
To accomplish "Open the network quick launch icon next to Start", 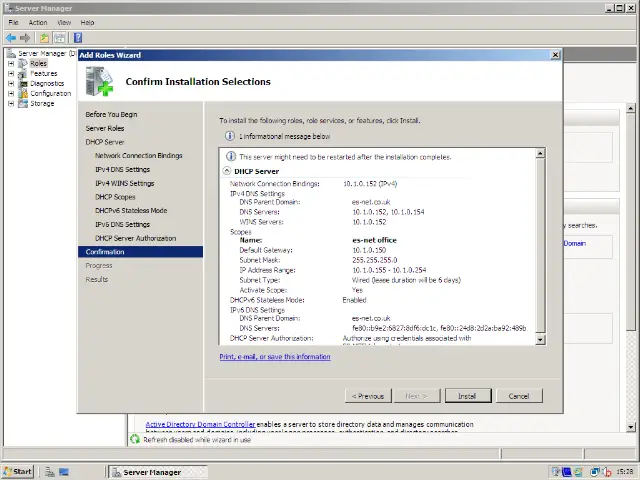I will (x=50, y=472).
